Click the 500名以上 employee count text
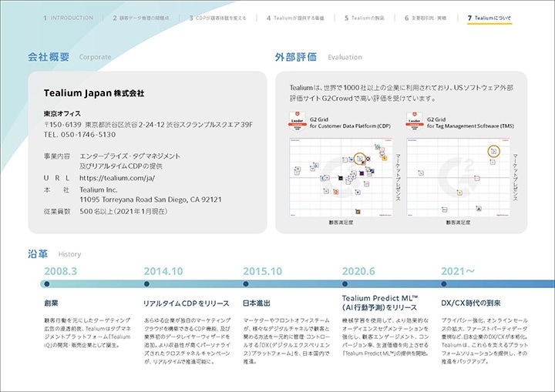Viewport: 555px width, 392px height. click(123, 211)
